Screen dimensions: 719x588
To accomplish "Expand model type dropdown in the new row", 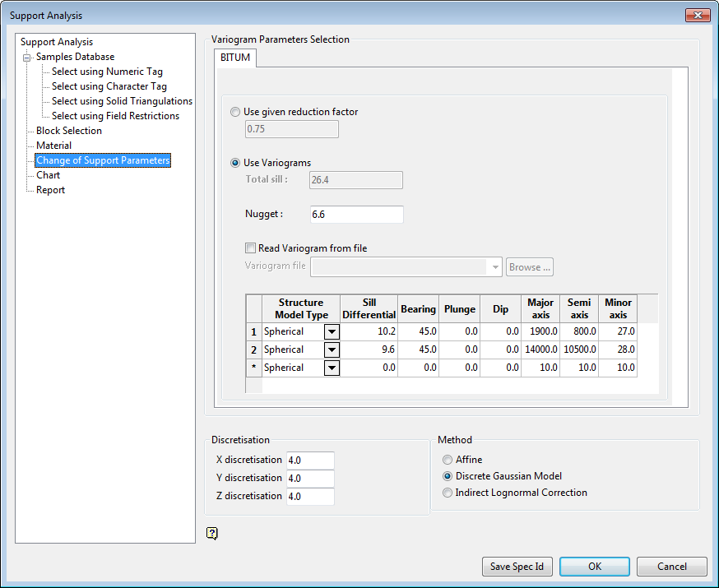I will (x=332, y=368).
